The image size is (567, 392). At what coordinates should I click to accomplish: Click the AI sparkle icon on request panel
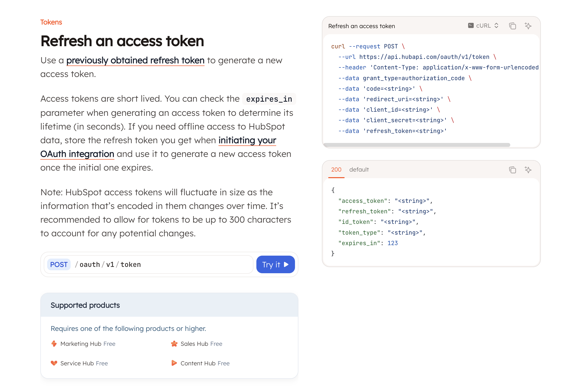tap(528, 26)
